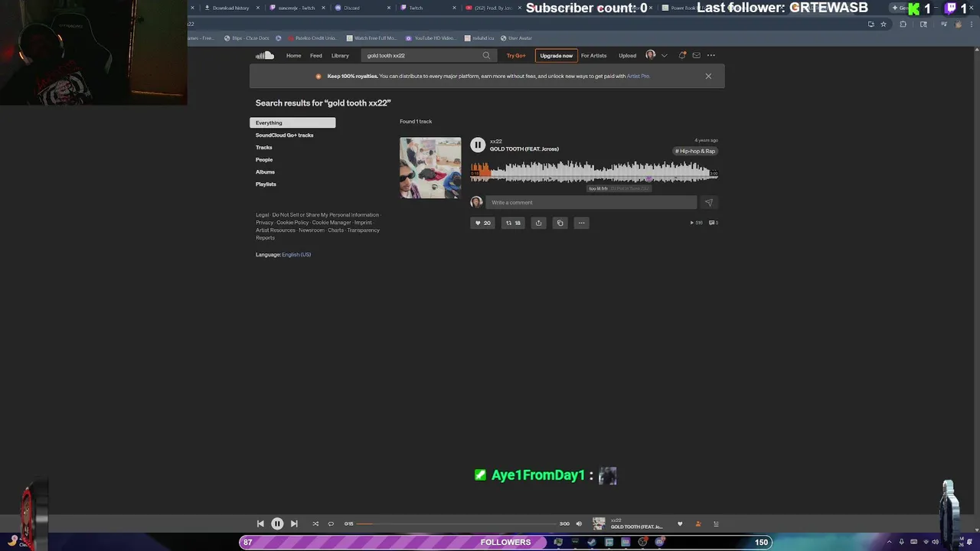Open the xx22 artist link above track title

click(496, 141)
